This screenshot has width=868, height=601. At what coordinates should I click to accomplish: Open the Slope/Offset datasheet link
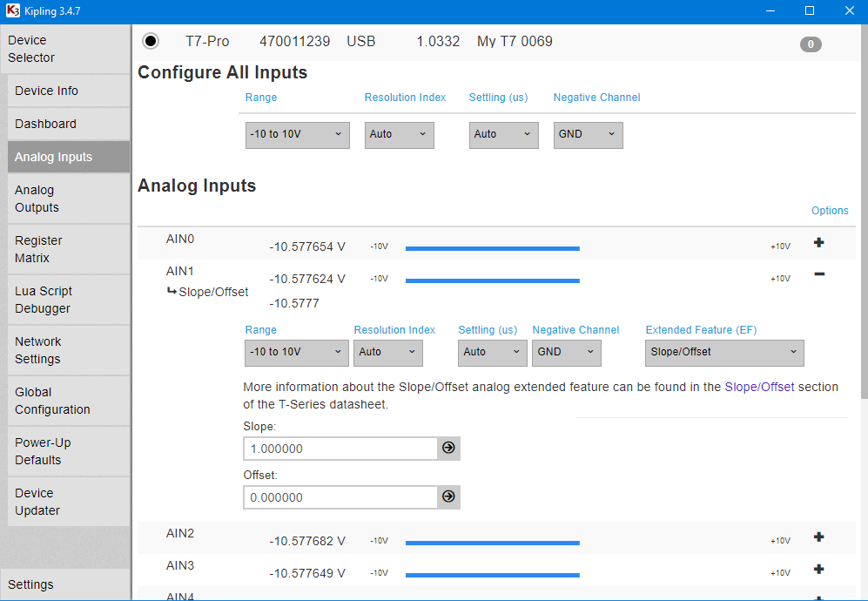759,387
